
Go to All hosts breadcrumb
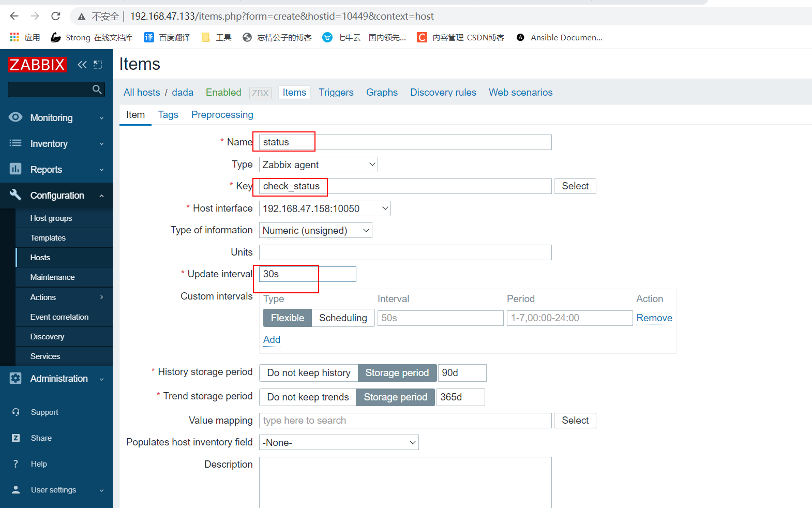142,92
